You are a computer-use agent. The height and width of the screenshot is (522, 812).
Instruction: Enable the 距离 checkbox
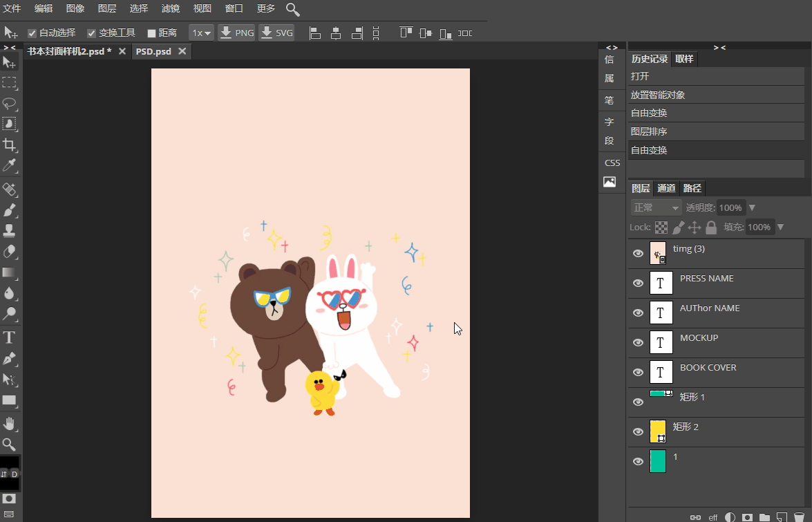[152, 33]
